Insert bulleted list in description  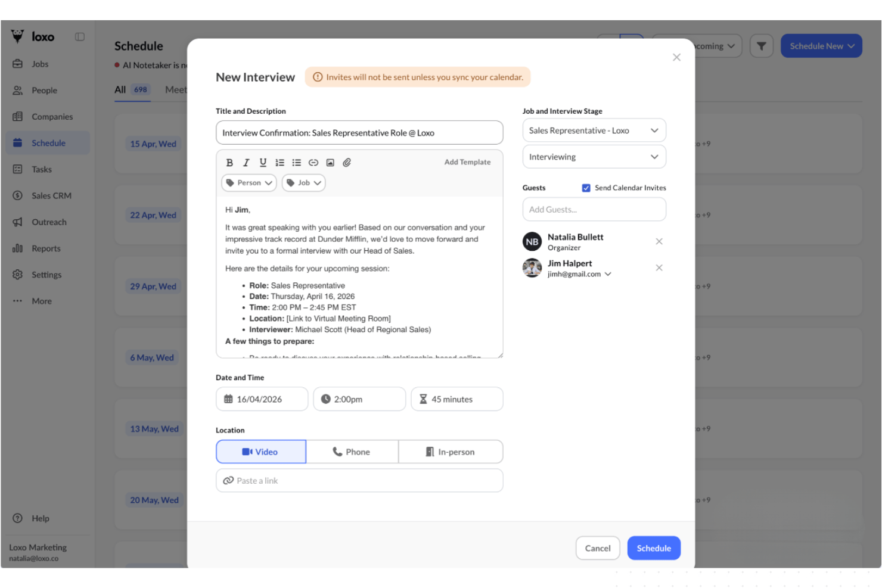click(296, 162)
